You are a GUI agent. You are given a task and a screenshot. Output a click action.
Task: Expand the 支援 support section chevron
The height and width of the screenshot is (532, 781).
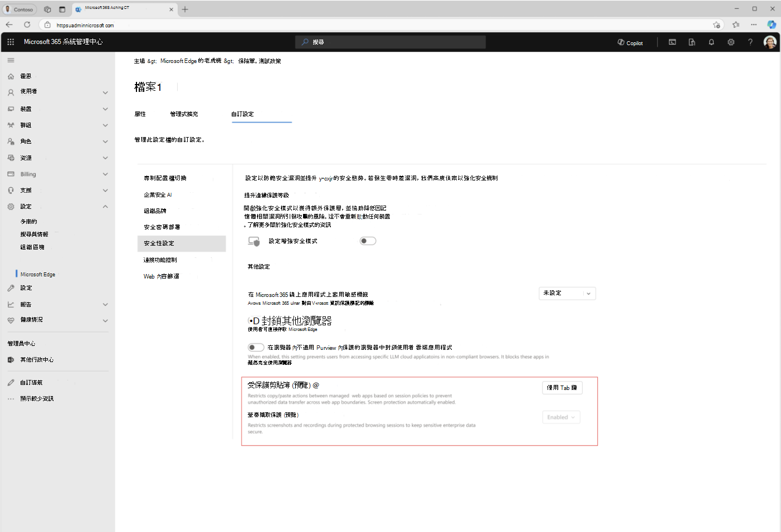click(105, 191)
